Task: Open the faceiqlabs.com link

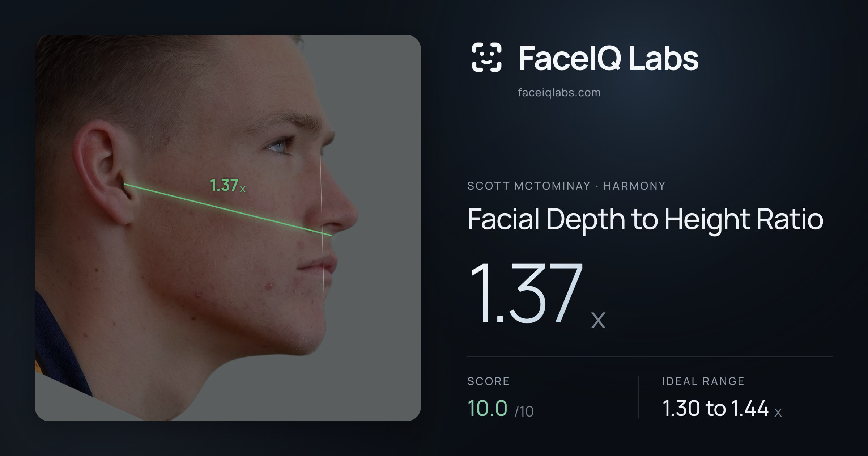Action: pyautogui.click(x=559, y=93)
